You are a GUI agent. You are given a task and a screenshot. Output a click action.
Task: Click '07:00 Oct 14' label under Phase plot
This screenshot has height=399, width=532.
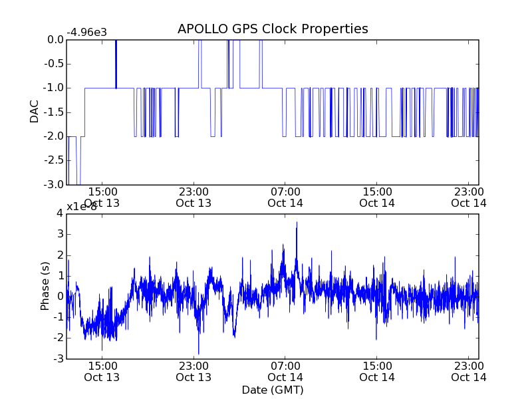pyautogui.click(x=285, y=372)
